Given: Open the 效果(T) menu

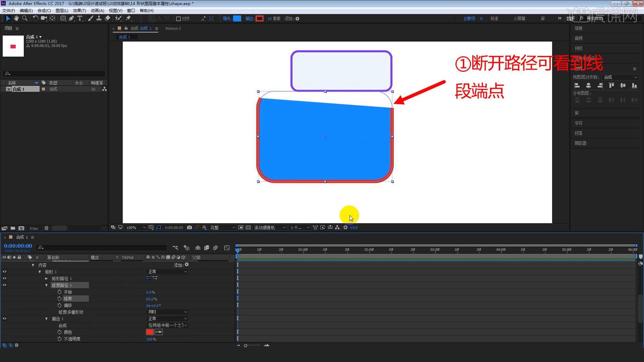Looking at the screenshot, I should [79, 11].
